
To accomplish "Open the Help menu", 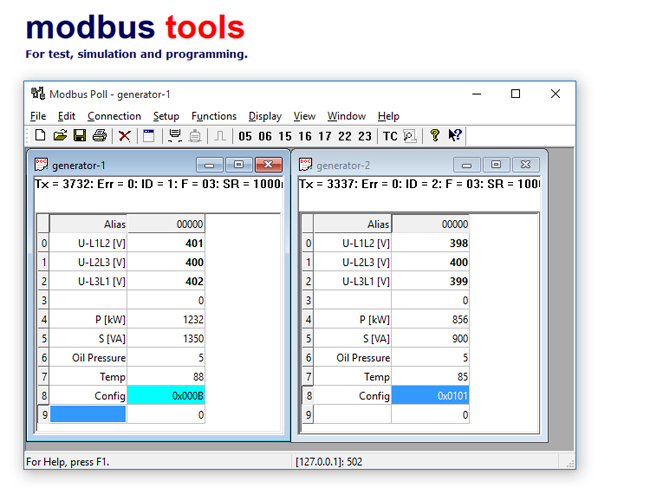I will pos(388,117).
